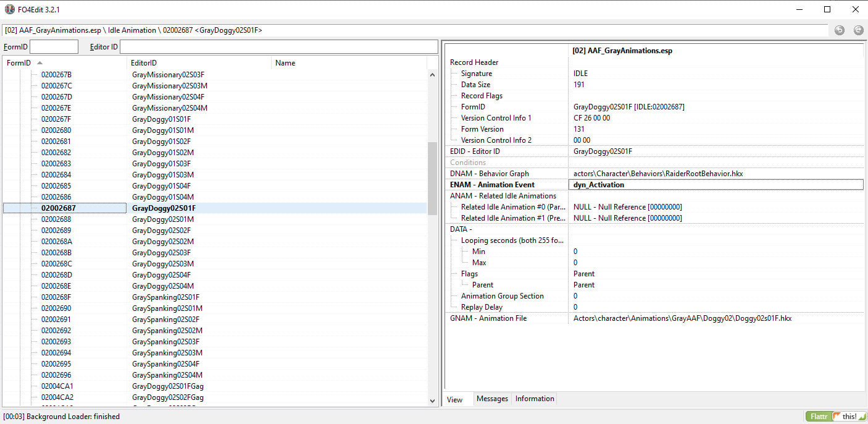The image size is (868, 424).
Task: Select record 02002683 GrayDoggy01S03F
Action: pos(215,164)
